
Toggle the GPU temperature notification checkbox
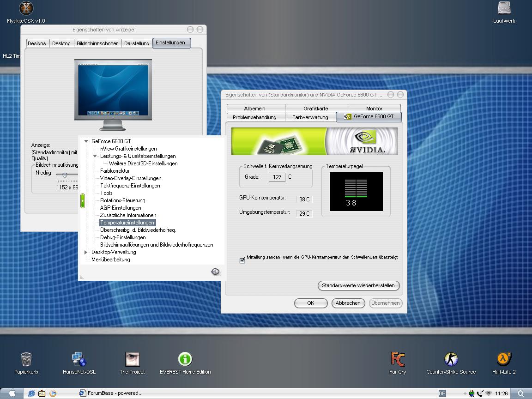[242, 260]
